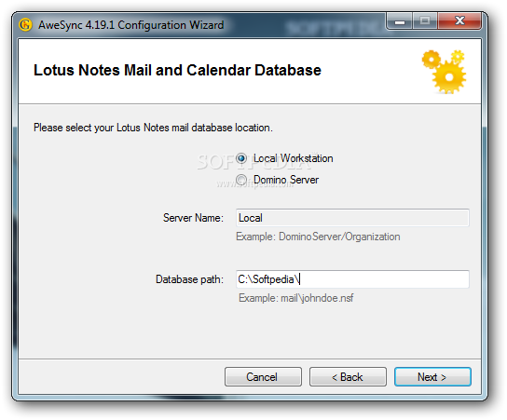This screenshot has height=420, width=507.
Task: Click 'Please select your Lotus Notes mail database location.' text
Action: pos(153,128)
